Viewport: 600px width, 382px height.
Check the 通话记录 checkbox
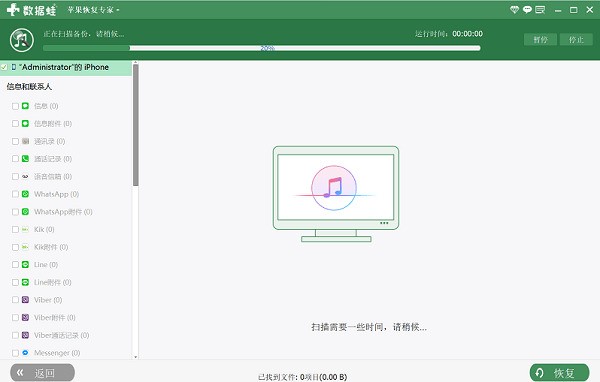coord(15,159)
